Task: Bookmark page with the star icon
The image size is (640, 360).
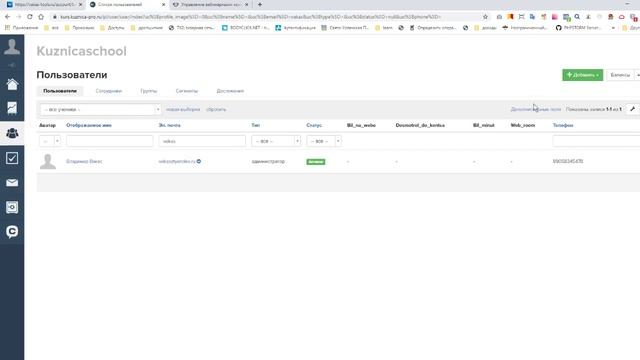Action: [x=485, y=17]
